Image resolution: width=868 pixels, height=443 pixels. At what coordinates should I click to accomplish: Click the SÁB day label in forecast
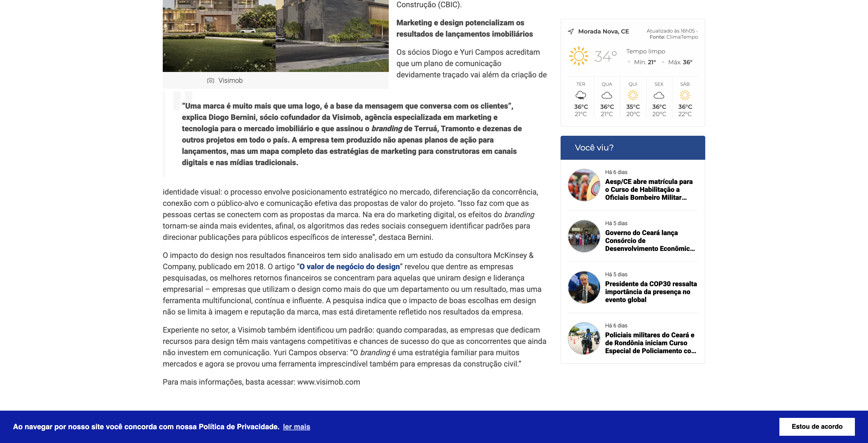[685, 84]
